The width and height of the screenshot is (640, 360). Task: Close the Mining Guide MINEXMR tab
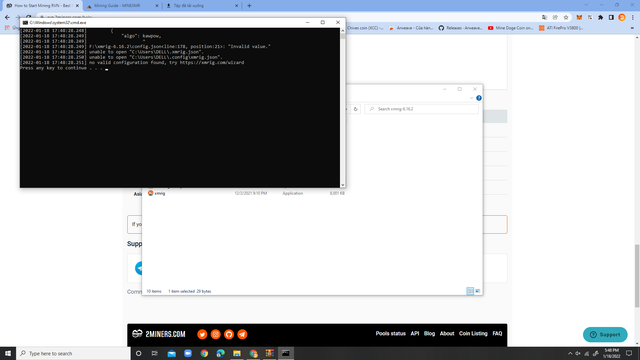click(157, 6)
